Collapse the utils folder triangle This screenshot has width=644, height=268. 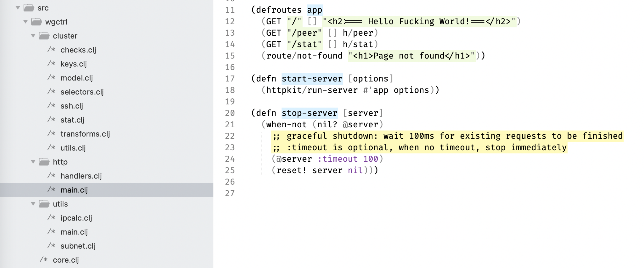pos(33,204)
